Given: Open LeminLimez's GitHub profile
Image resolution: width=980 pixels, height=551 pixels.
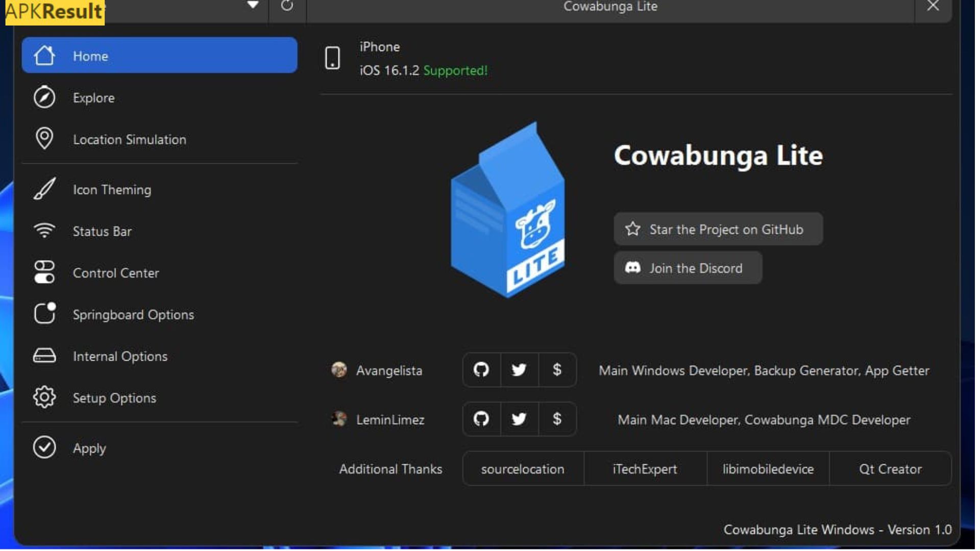Looking at the screenshot, I should coord(481,419).
